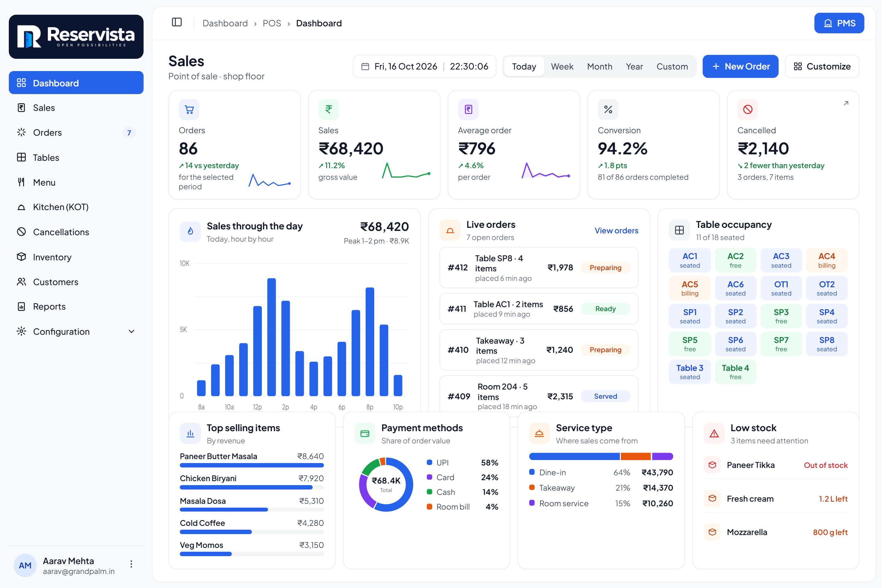Click the Orders cart icon on card
The width and height of the screenshot is (882, 588).
(x=189, y=110)
